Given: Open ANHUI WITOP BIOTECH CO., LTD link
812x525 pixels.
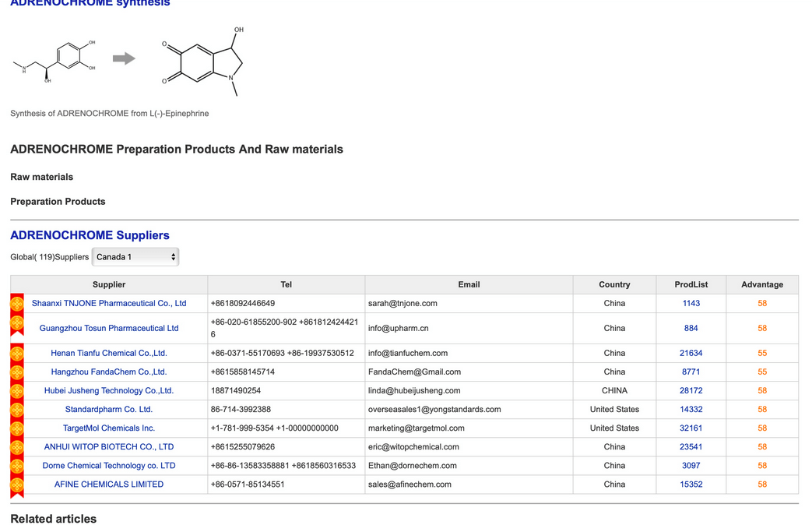Looking at the screenshot, I should tap(109, 446).
